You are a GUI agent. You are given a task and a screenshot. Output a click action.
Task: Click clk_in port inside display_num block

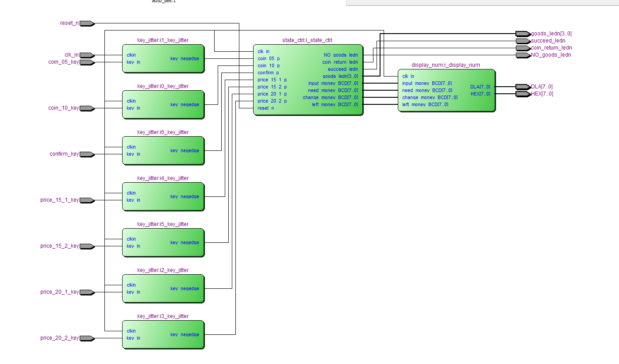pos(408,76)
